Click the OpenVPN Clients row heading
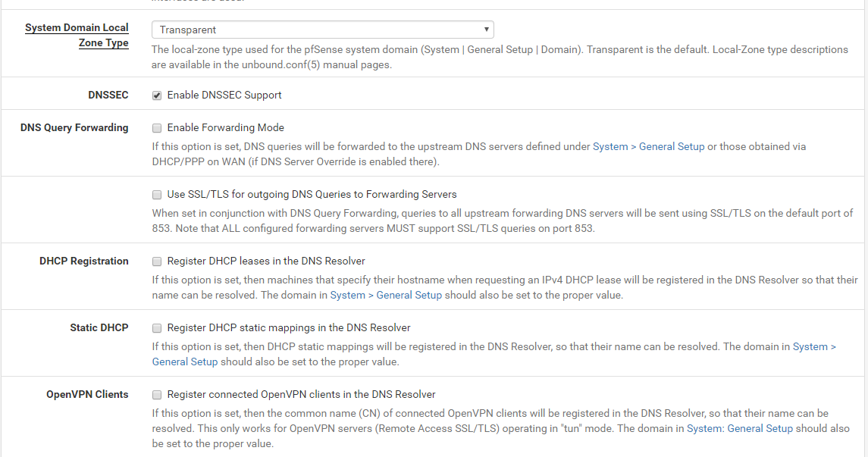This screenshot has width=868, height=457. click(87, 395)
